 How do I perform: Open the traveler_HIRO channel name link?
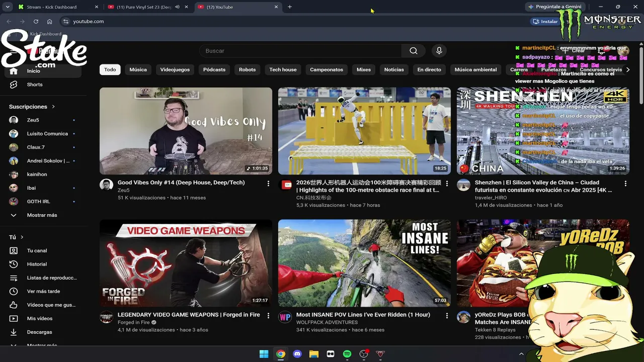pyautogui.click(x=491, y=198)
